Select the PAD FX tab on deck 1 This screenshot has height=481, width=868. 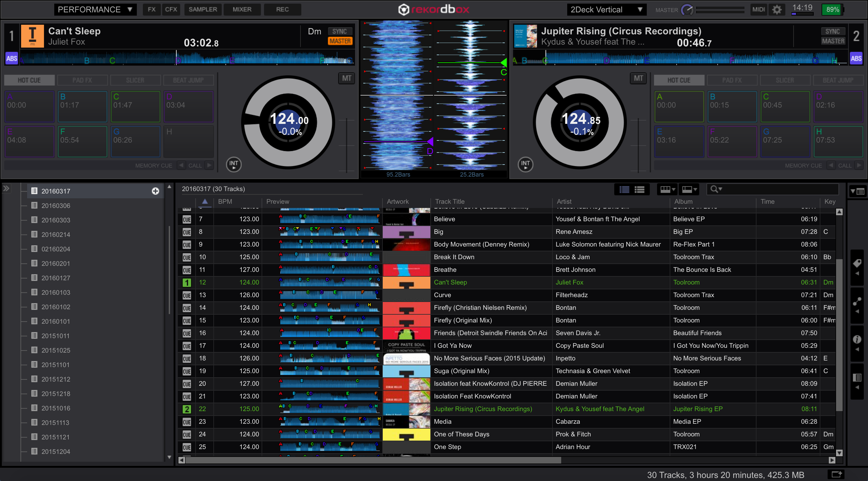[x=82, y=80]
